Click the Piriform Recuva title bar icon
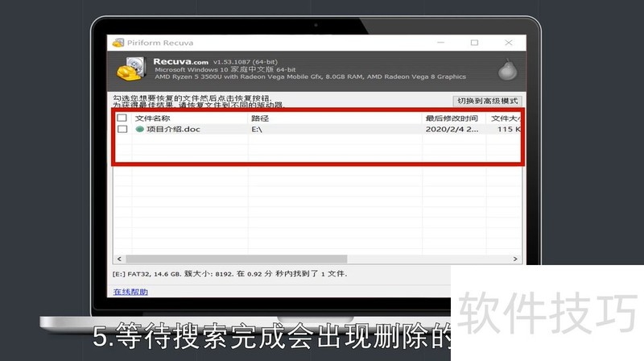 [118, 43]
